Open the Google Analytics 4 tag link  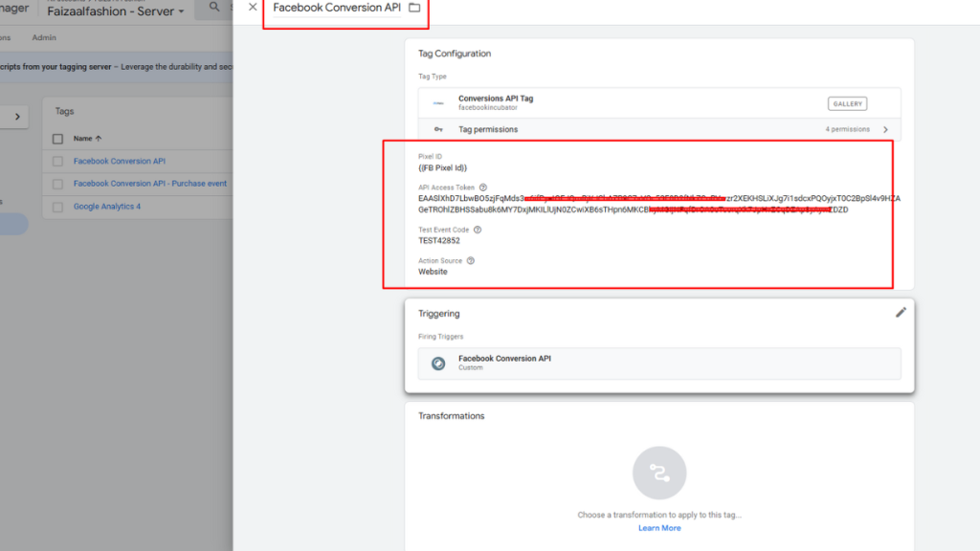(x=107, y=207)
